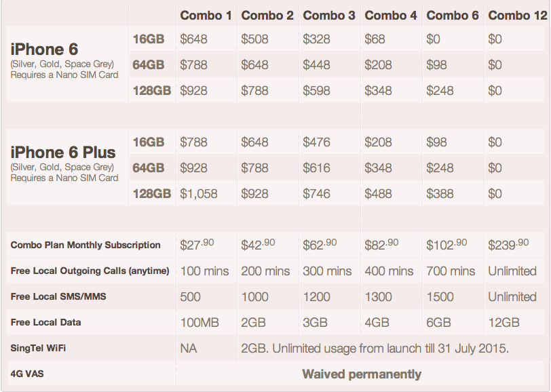
Task: Click iPhone 6 Plus 64GB price under Combo 3
Action: click(x=317, y=168)
